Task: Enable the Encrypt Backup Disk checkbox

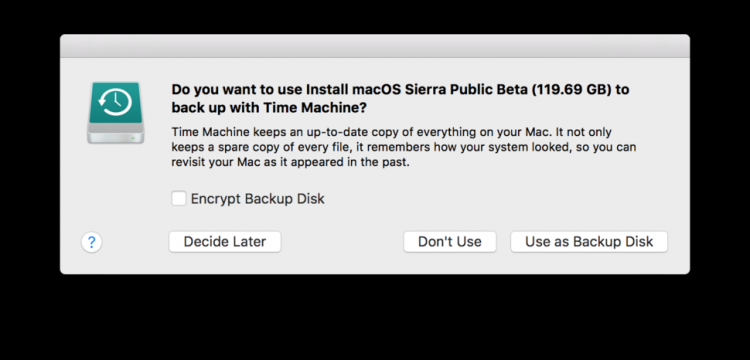Action: click(x=179, y=198)
